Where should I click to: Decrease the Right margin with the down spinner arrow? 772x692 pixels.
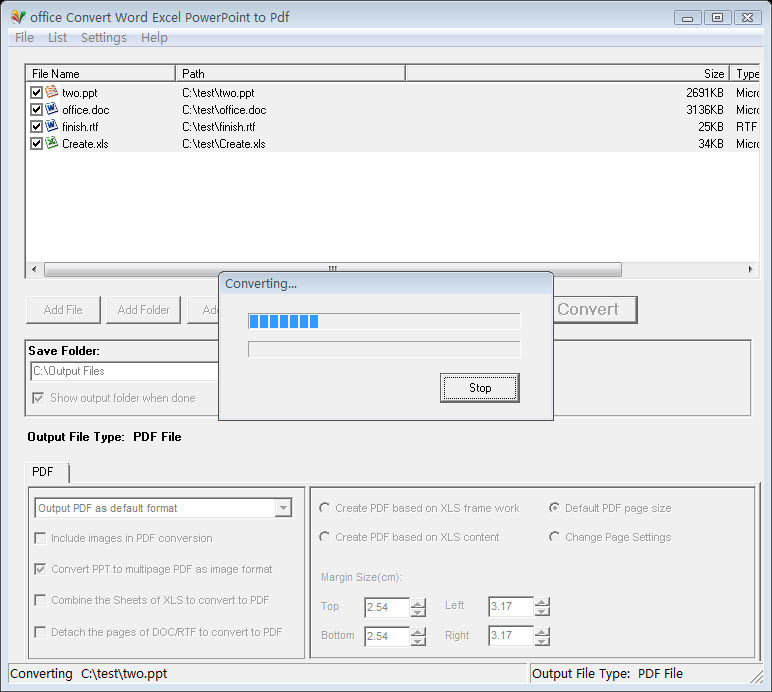[542, 640]
